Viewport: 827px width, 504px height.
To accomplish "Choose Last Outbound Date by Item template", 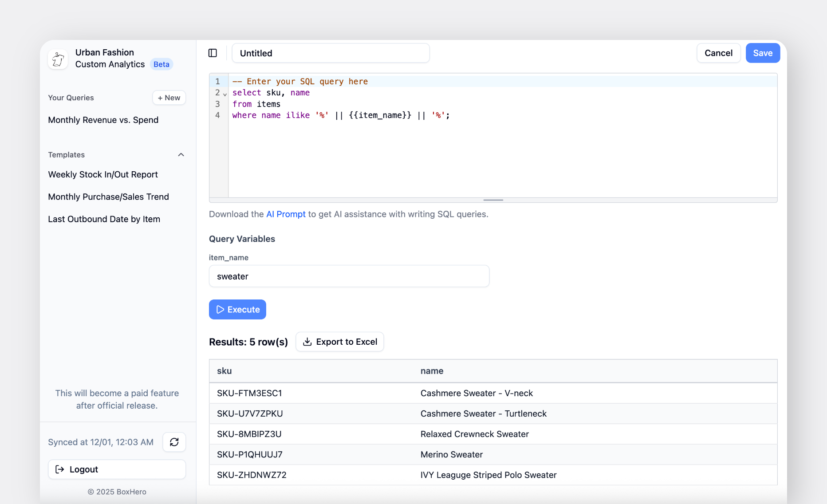I will tap(104, 219).
